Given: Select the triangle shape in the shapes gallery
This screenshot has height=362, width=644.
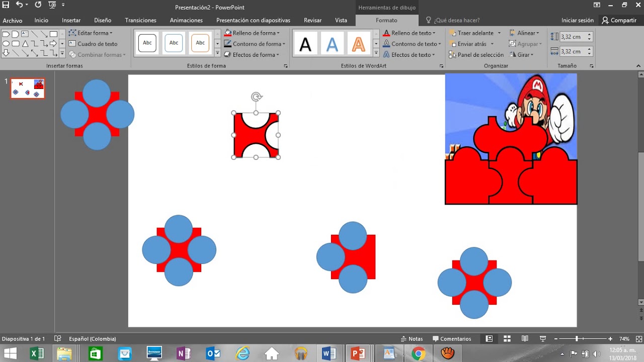Looking at the screenshot, I should tap(25, 44).
